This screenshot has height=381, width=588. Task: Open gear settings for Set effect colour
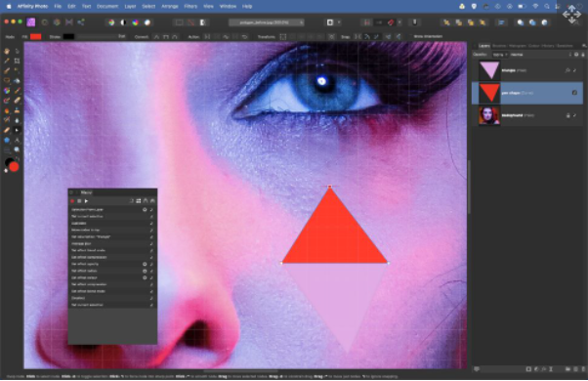[145, 277]
